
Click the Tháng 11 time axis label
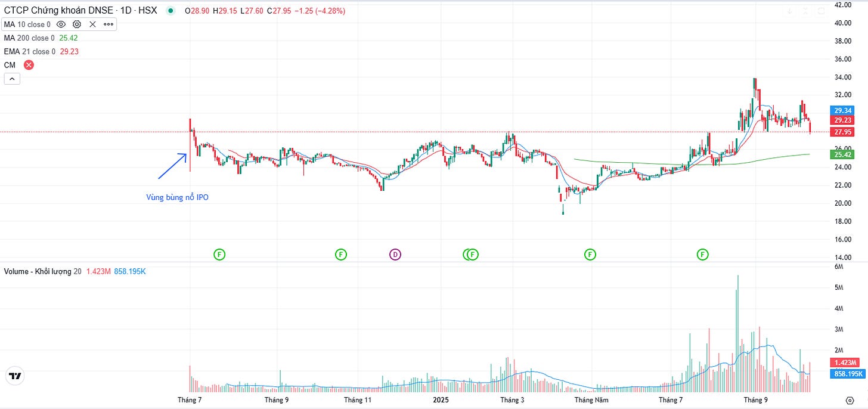(x=358, y=399)
